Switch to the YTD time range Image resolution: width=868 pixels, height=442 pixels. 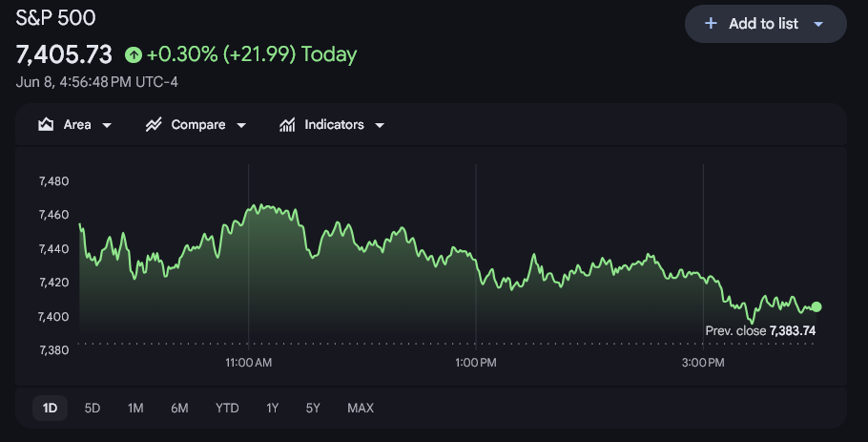coord(227,409)
